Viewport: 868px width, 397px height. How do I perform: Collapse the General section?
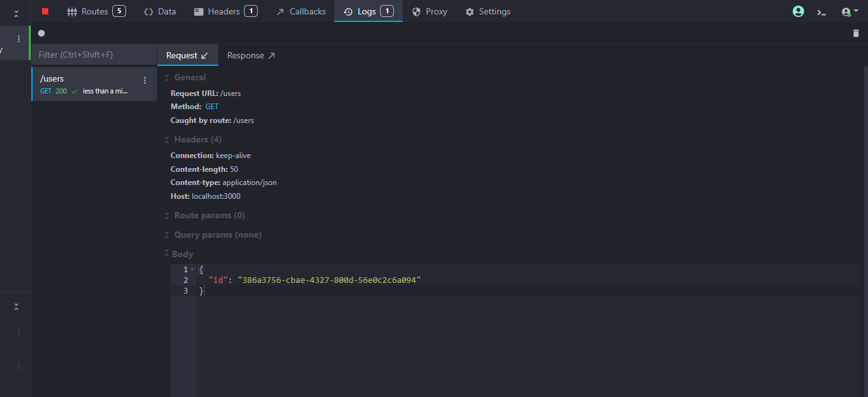[x=167, y=78]
